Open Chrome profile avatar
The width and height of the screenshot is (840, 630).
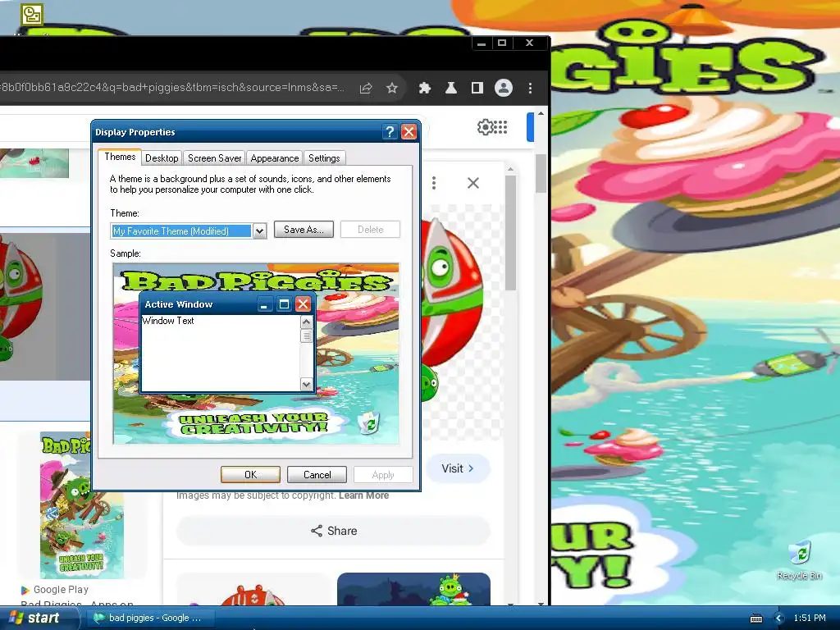504,88
